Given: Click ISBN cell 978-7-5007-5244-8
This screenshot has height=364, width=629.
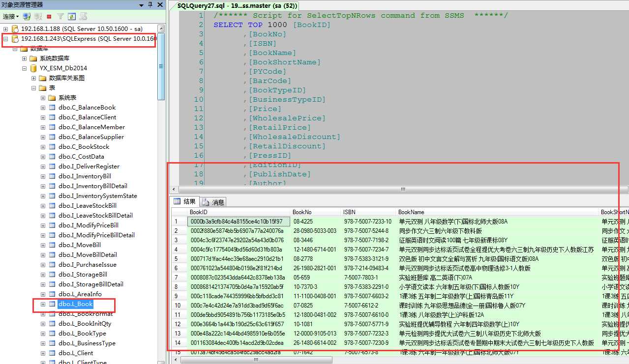Looking at the screenshot, I should pyautogui.click(x=369, y=231).
